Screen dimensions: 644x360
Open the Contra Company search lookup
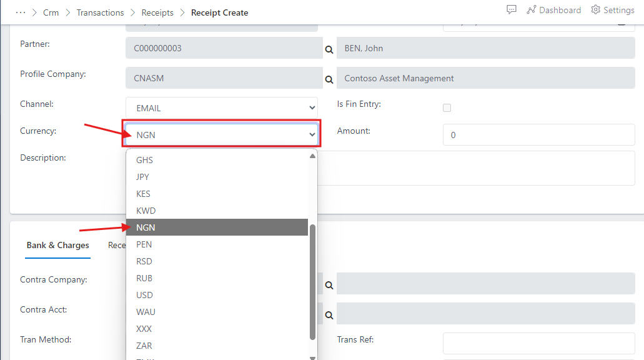pos(329,284)
